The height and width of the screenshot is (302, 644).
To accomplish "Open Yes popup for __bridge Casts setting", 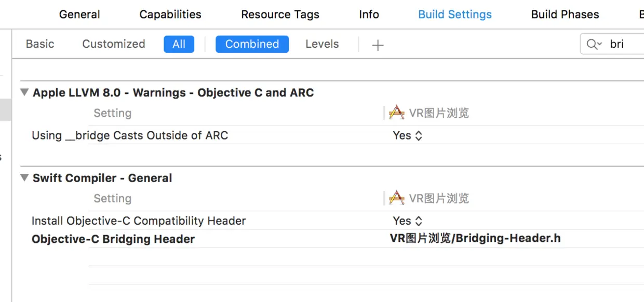I will coord(408,135).
